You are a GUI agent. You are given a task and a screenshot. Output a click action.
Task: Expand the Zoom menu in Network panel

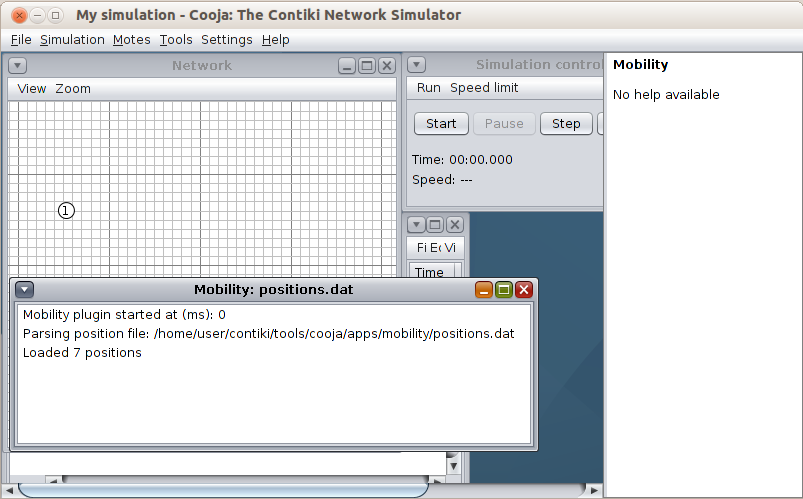[x=73, y=88]
